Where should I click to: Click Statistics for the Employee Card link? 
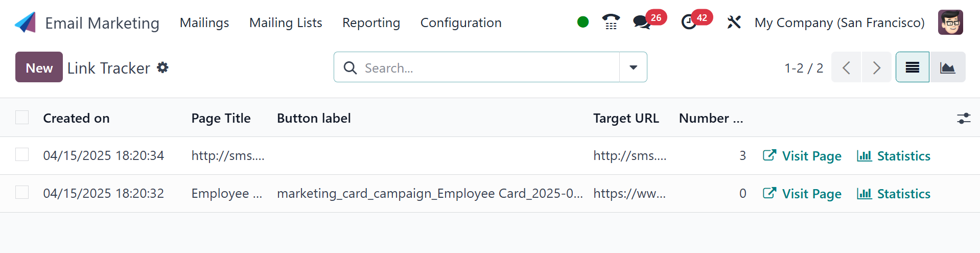[x=893, y=194]
